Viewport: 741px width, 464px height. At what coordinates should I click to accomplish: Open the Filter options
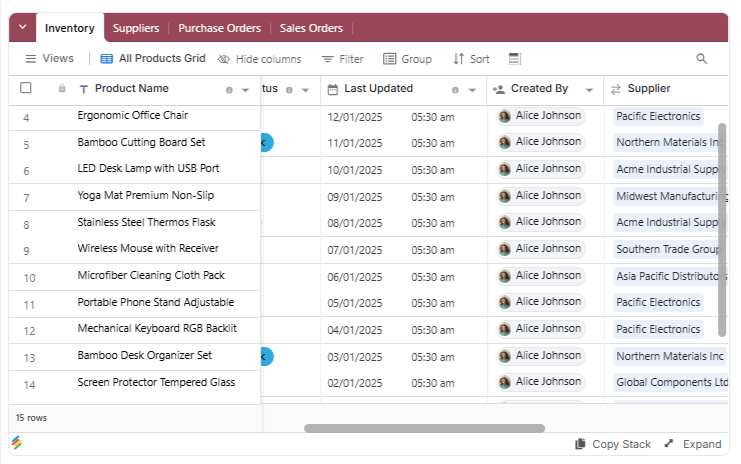click(343, 59)
